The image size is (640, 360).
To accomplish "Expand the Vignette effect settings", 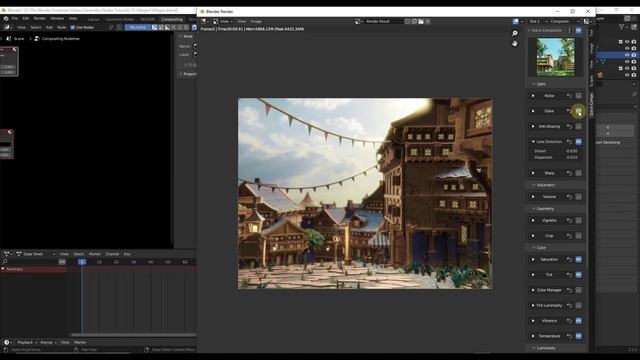I will point(533,220).
